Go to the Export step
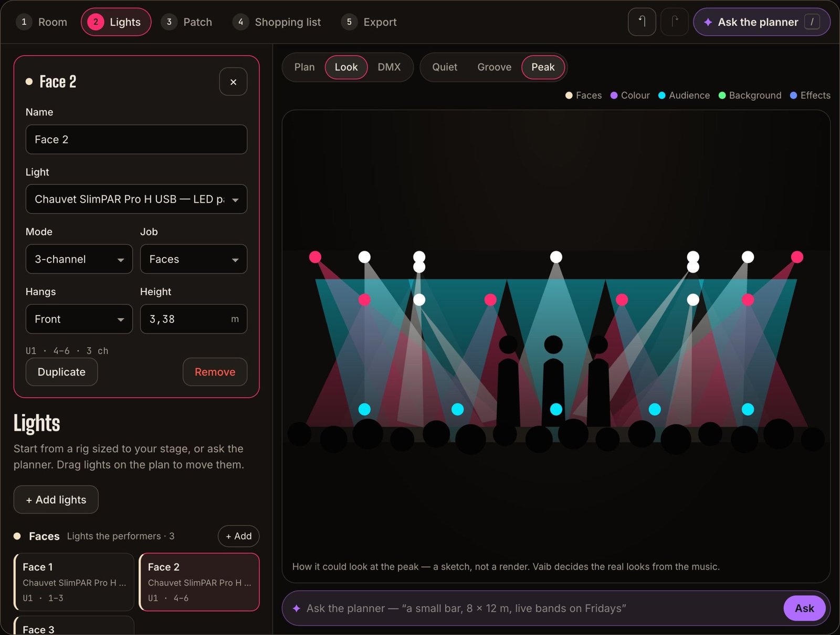Viewport: 840px width, 635px height. pyautogui.click(x=369, y=22)
